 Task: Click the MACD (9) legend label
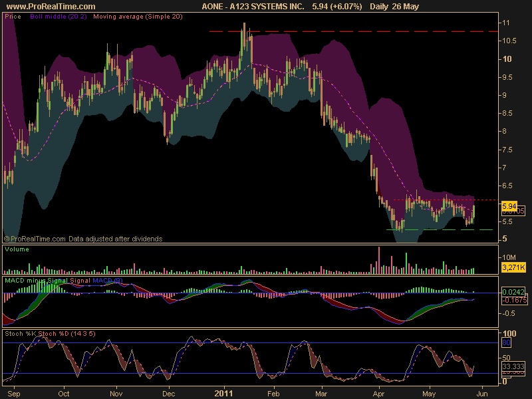108,281
